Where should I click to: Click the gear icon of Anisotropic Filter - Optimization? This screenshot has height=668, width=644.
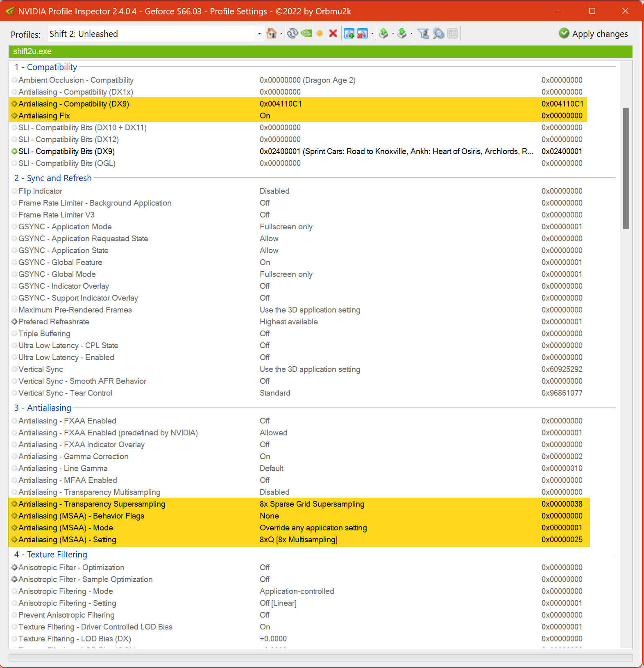(14, 568)
